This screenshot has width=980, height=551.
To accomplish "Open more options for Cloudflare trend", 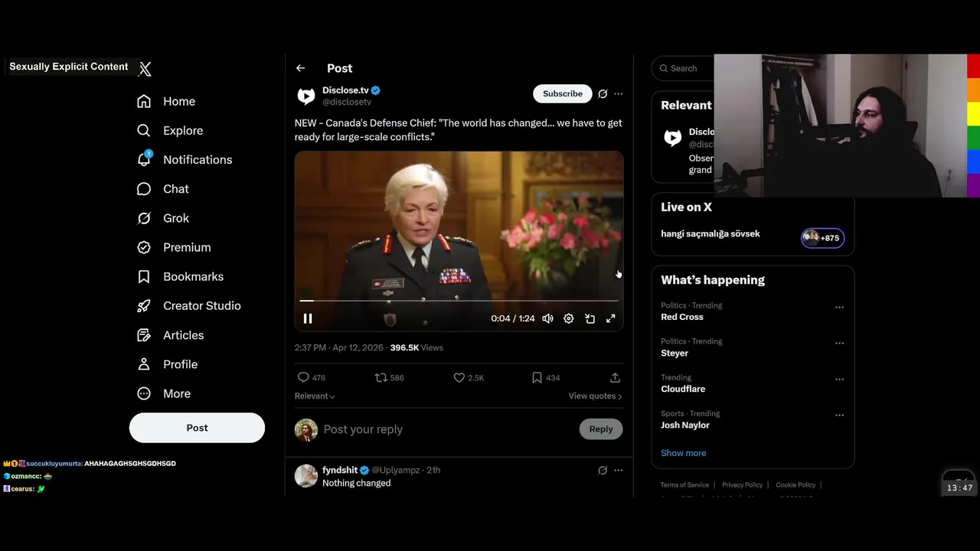I will coord(839,379).
